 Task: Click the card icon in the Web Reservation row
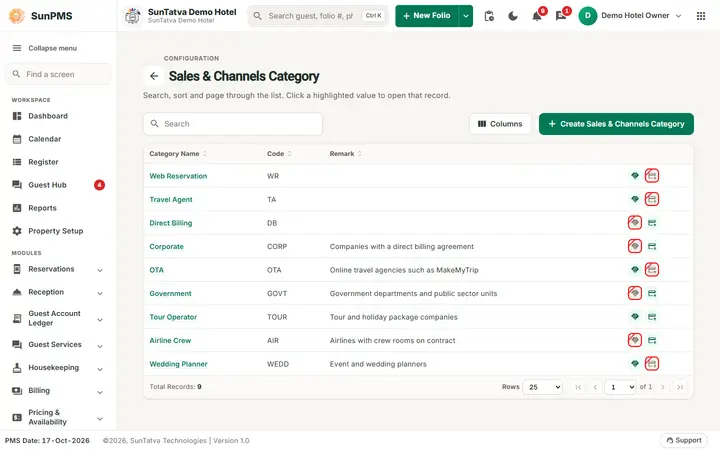(x=652, y=175)
